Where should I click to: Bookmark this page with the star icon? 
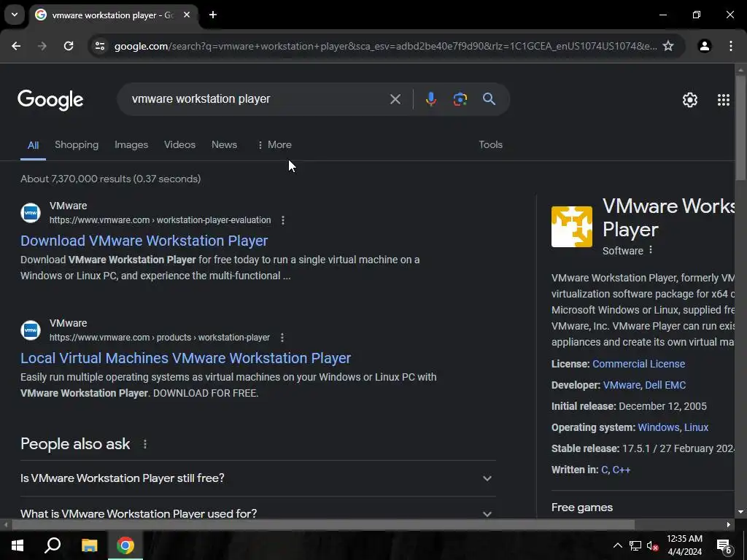click(x=668, y=46)
